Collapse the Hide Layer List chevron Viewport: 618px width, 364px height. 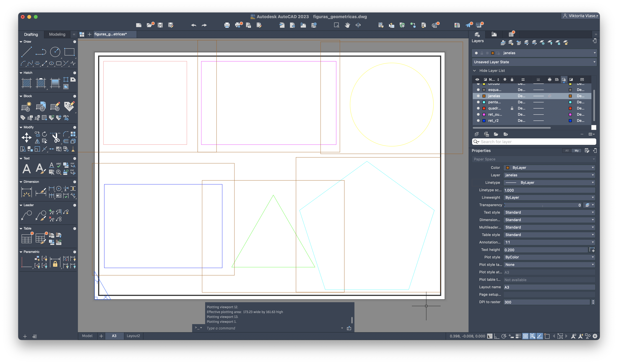pyautogui.click(x=474, y=71)
